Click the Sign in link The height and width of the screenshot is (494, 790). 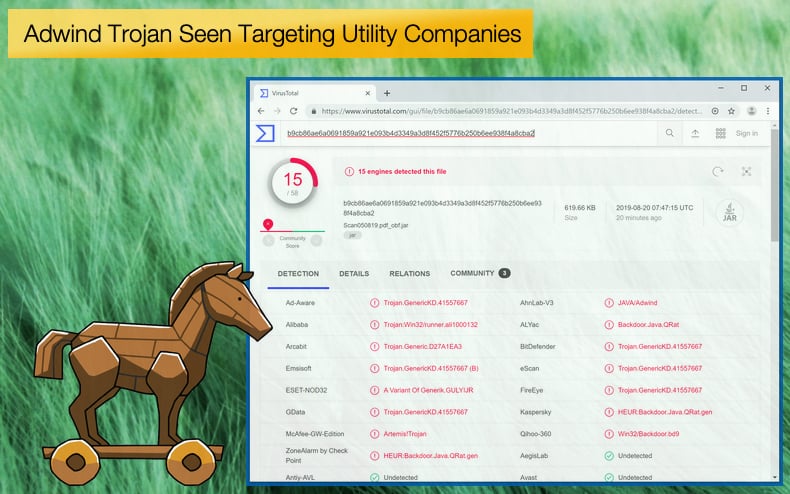[x=747, y=134]
